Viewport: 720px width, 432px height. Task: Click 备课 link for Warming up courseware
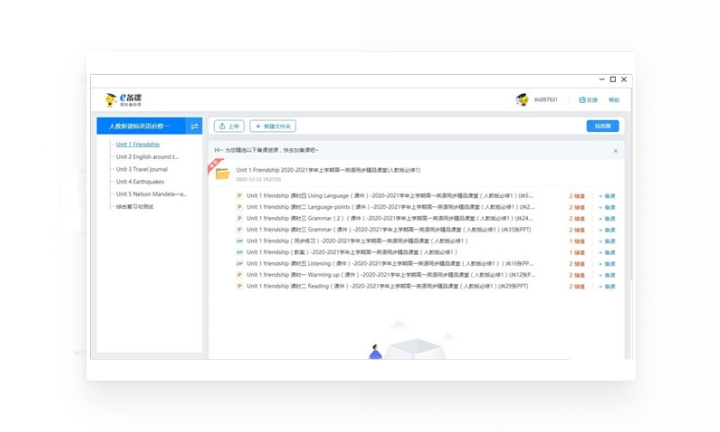pyautogui.click(x=607, y=275)
